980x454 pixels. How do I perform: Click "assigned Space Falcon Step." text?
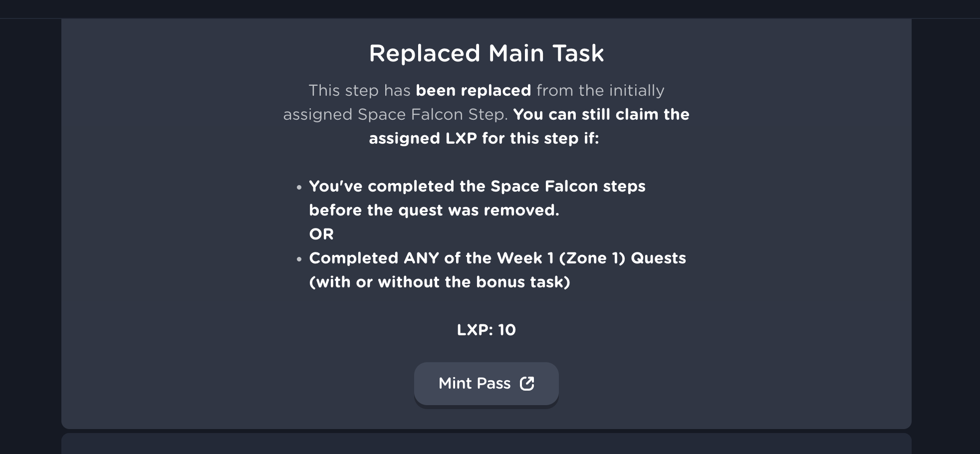(x=395, y=114)
